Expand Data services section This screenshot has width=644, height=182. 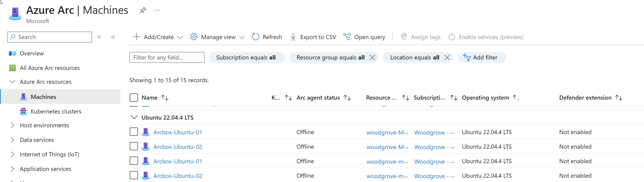12,140
